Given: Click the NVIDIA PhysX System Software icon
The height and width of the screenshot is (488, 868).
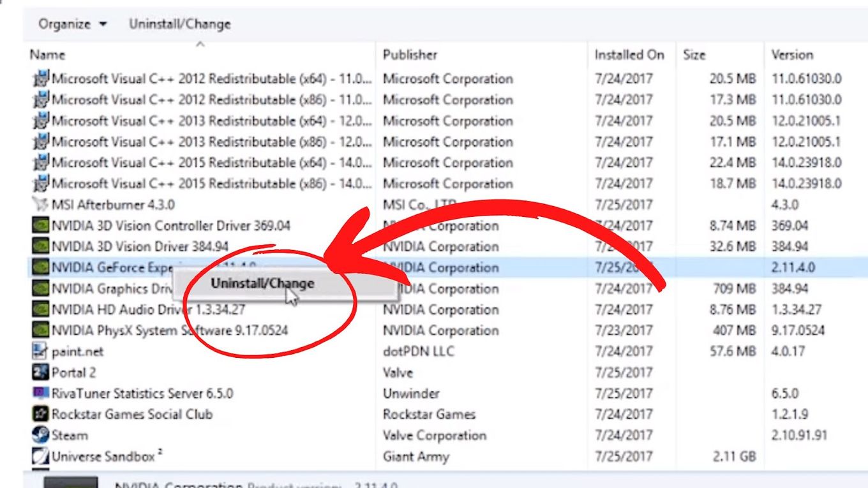Looking at the screenshot, I should (x=41, y=330).
